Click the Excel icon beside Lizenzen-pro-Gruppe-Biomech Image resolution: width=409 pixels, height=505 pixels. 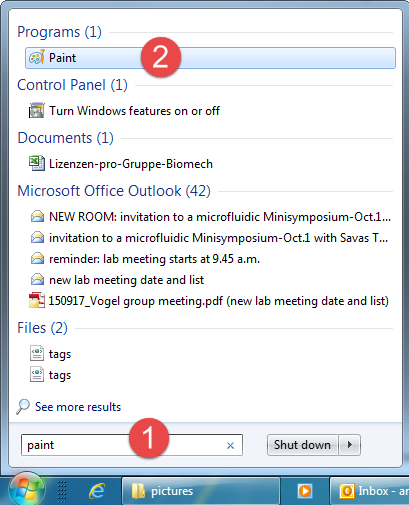pos(36,163)
